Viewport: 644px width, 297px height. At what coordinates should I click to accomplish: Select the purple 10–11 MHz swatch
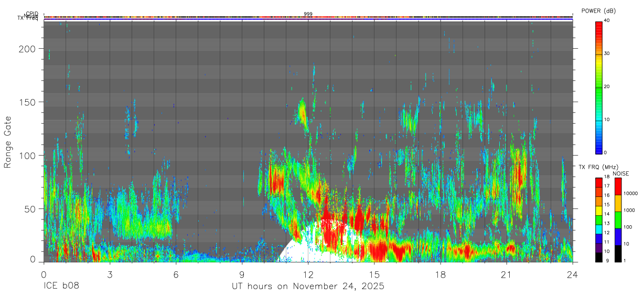[599, 248]
